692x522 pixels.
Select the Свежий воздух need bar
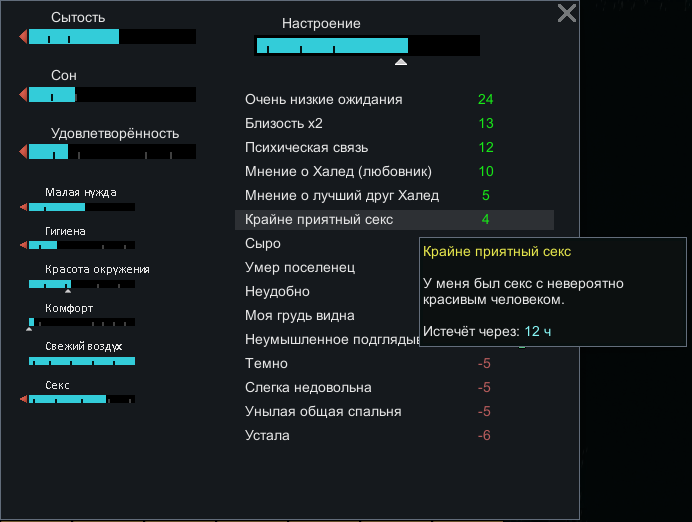click(81, 361)
